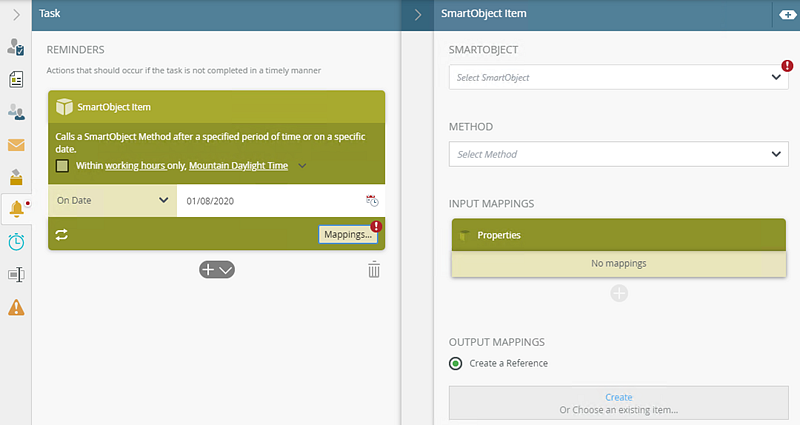Click the SmartObject Item cube icon in reminder card
This screenshot has height=425, width=800.
64,107
